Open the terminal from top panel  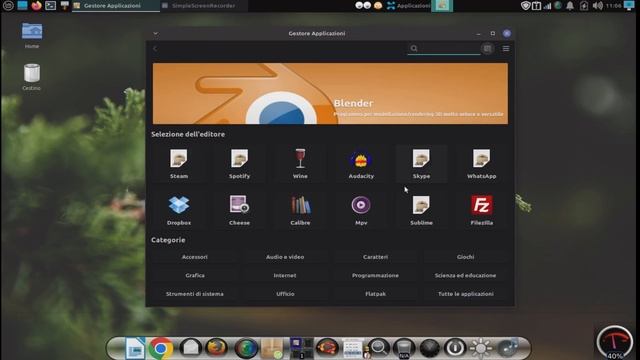(x=51, y=6)
